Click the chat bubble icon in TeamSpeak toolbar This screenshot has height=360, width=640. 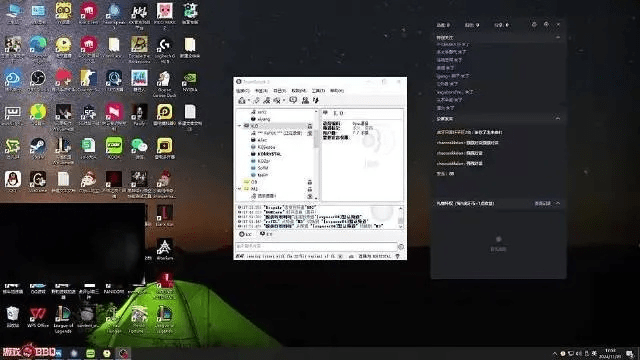(293, 100)
